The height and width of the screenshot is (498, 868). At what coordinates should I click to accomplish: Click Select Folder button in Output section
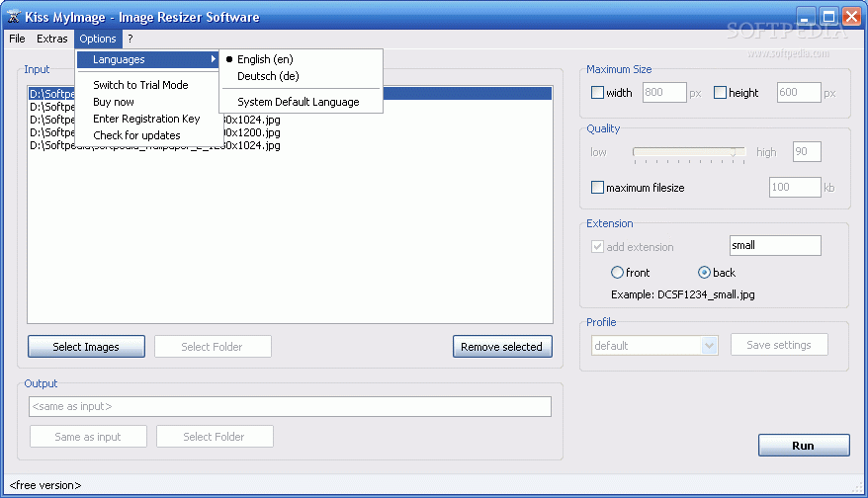[x=215, y=437]
